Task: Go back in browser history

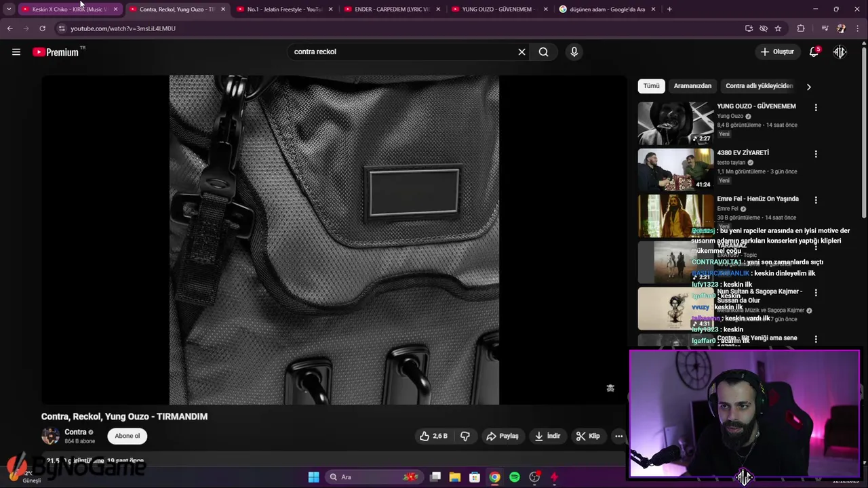Action: (x=9, y=28)
